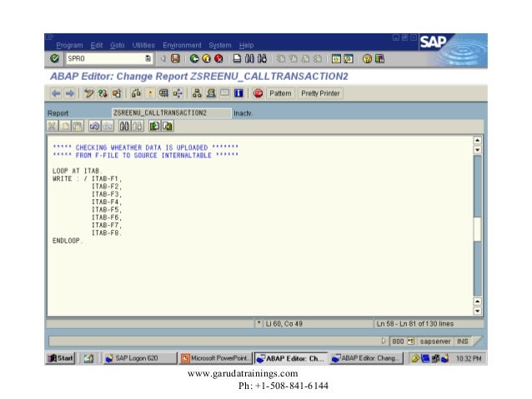
Task: Open status bar system selection icon next to 800
Action: 410,341
